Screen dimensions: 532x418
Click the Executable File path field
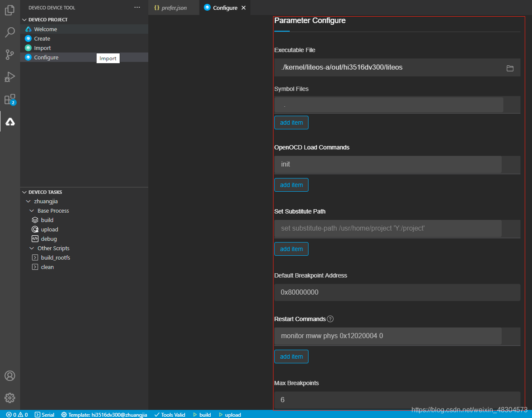coord(397,67)
